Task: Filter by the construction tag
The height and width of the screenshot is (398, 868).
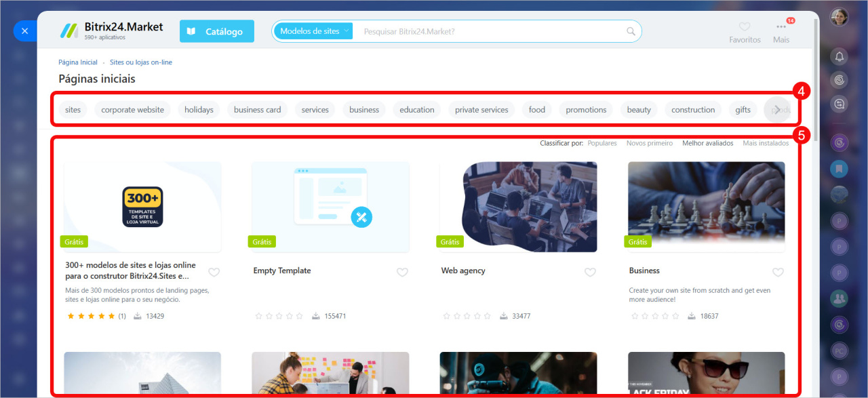Action: pyautogui.click(x=693, y=110)
